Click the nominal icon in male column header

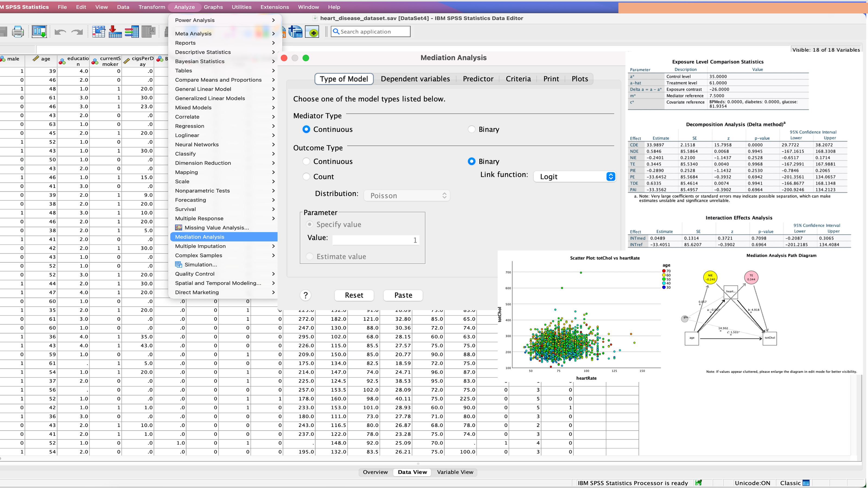[3, 59]
